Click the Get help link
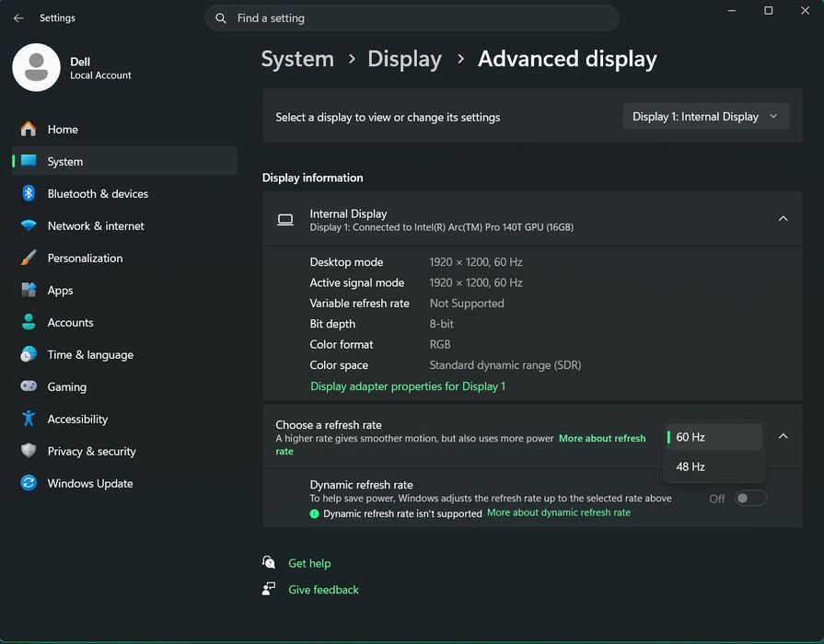Viewport: 824px width, 644px height. (309, 563)
